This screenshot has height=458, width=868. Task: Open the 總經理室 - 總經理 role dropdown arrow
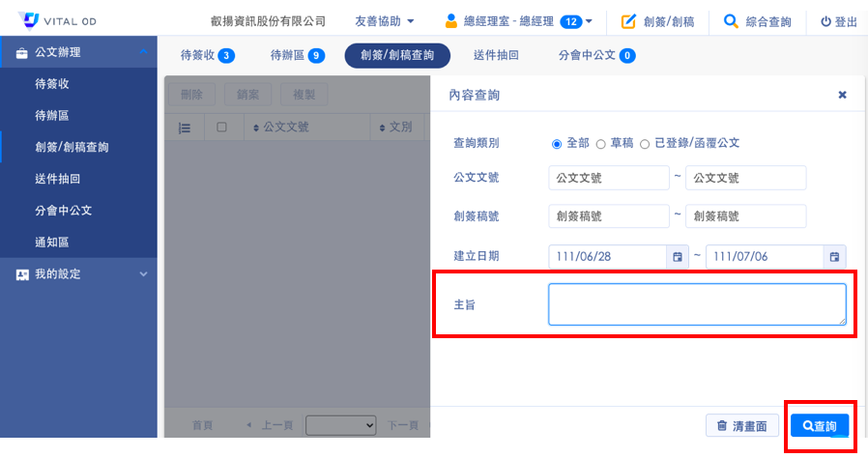pos(589,21)
